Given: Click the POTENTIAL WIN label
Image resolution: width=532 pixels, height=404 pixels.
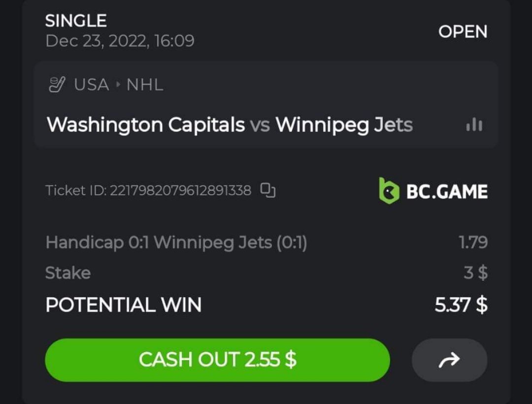Looking at the screenshot, I should [x=123, y=305].
